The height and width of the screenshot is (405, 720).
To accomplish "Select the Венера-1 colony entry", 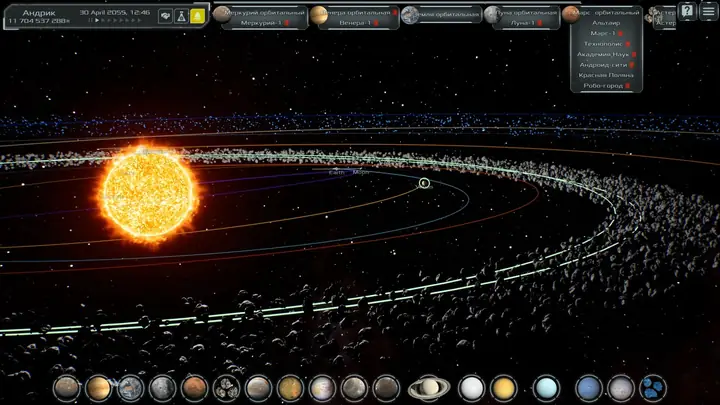I will pyautogui.click(x=356, y=22).
